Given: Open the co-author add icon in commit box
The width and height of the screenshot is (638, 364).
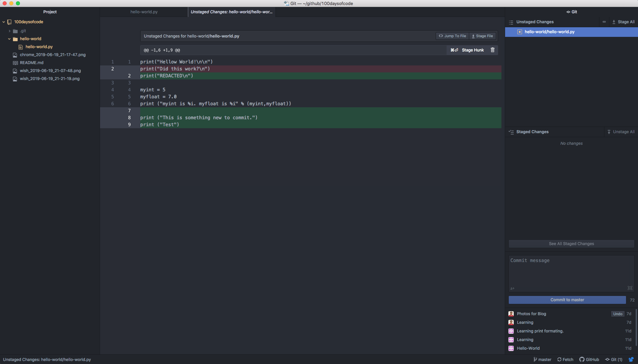Looking at the screenshot, I should point(512,288).
